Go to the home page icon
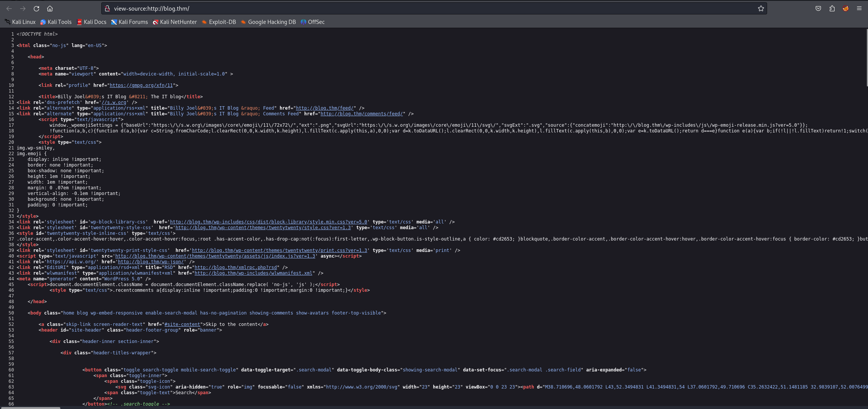868x409 pixels. (x=50, y=8)
